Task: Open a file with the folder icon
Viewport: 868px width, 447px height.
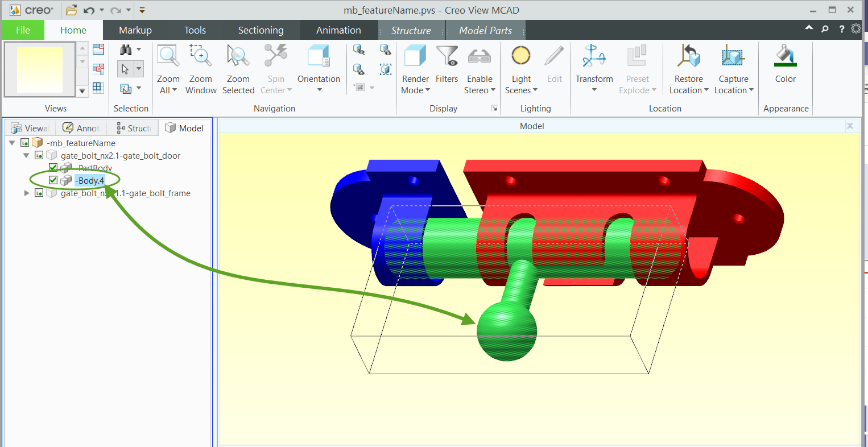Action: [71, 10]
